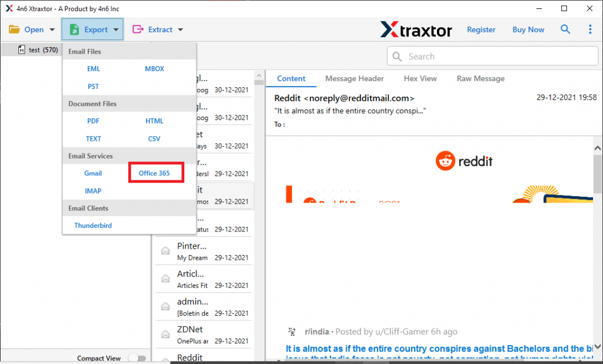
Task: Click the envelope icon beside the ZDNet email
Action: [165, 334]
